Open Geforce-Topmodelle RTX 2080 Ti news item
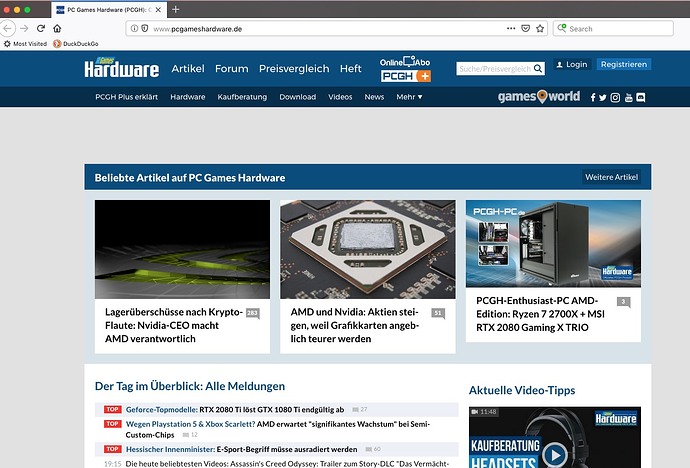This screenshot has width=690, height=468. tap(235, 410)
